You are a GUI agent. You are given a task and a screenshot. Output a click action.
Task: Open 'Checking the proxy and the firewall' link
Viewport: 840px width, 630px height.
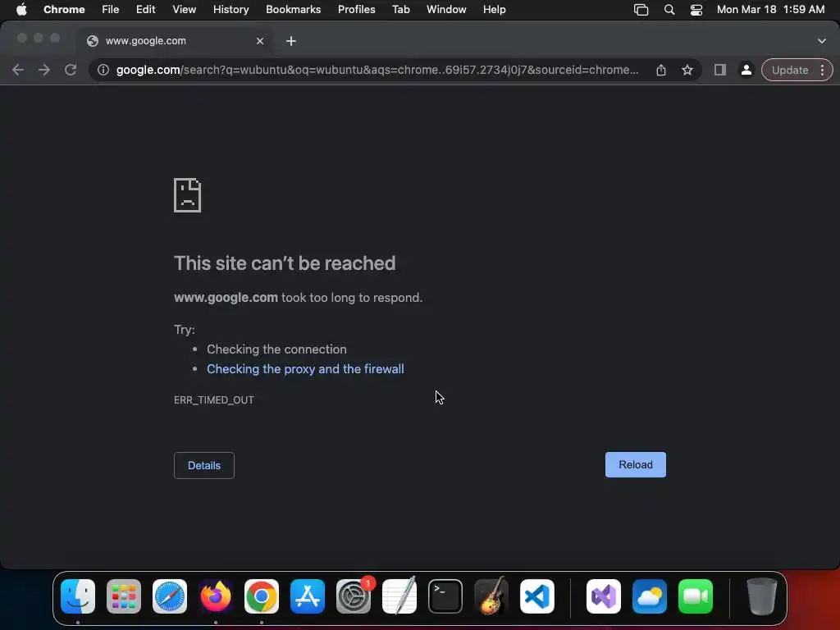pyautogui.click(x=305, y=369)
